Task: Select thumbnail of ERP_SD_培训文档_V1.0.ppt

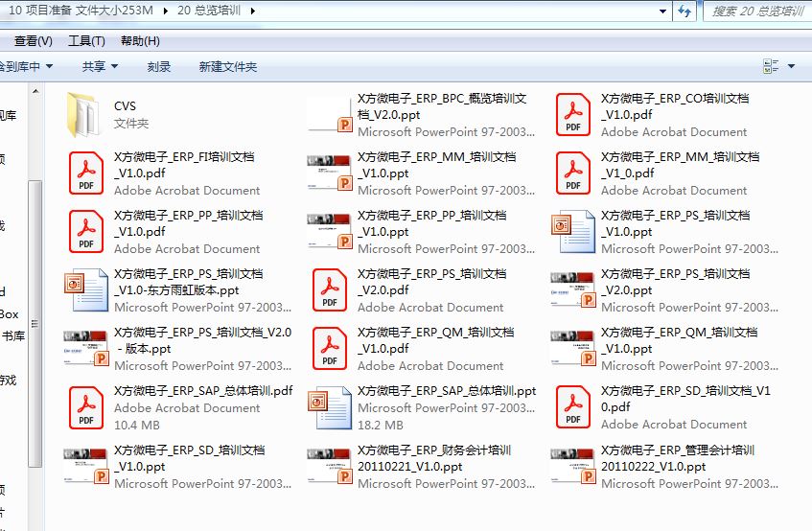Action: tap(86, 466)
